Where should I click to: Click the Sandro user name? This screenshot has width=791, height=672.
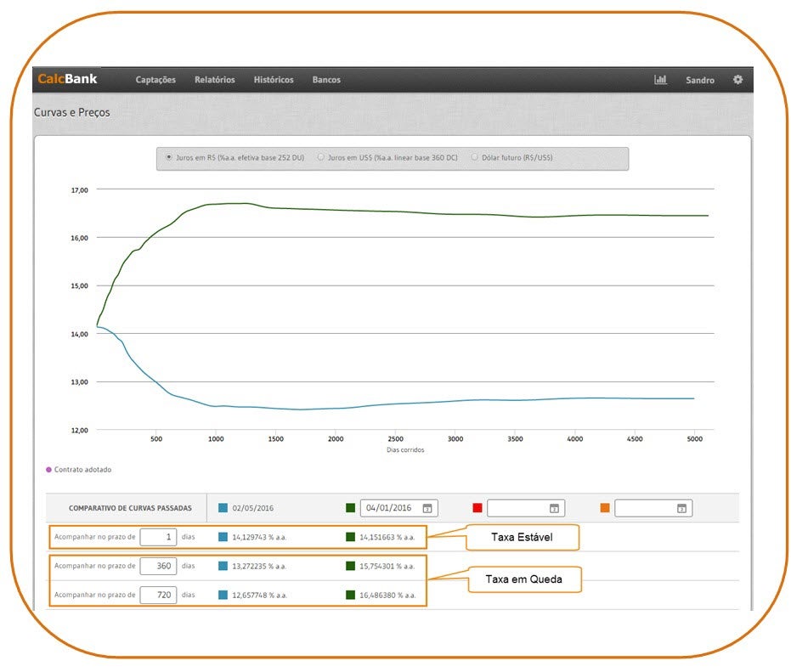(x=700, y=80)
